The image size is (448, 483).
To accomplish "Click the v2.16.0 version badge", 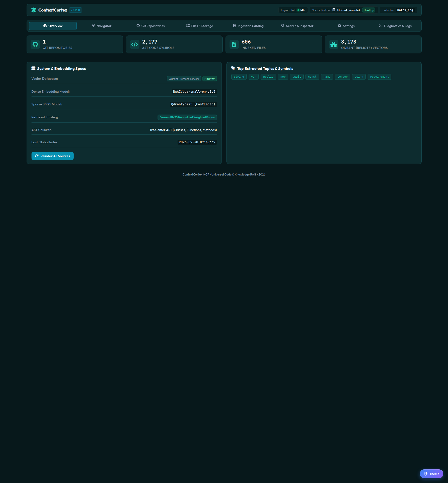I will (76, 10).
